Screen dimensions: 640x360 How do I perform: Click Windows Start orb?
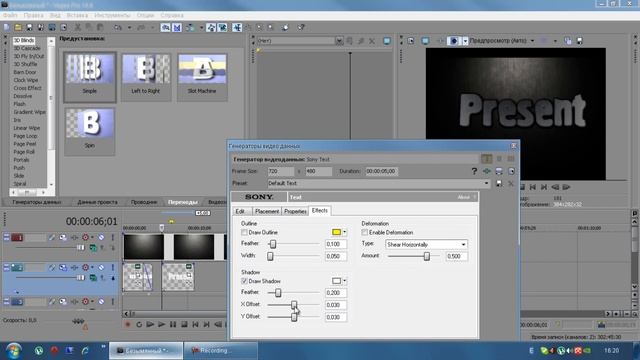tap(13, 351)
